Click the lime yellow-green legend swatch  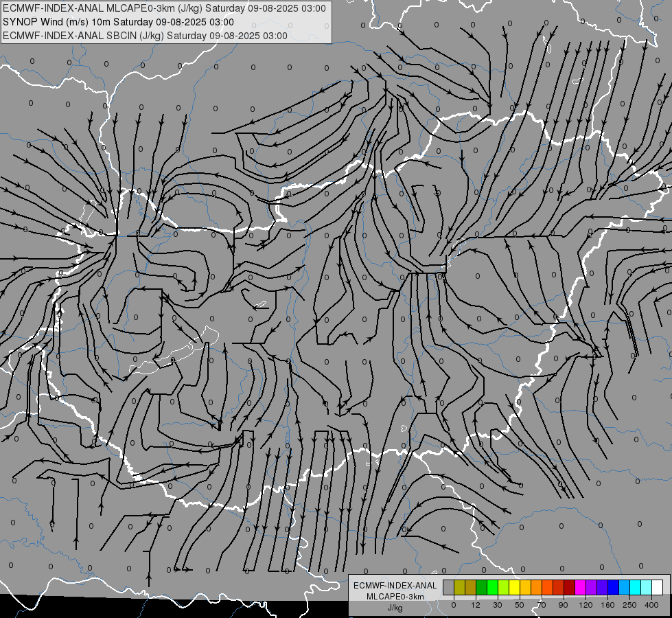pos(504,587)
